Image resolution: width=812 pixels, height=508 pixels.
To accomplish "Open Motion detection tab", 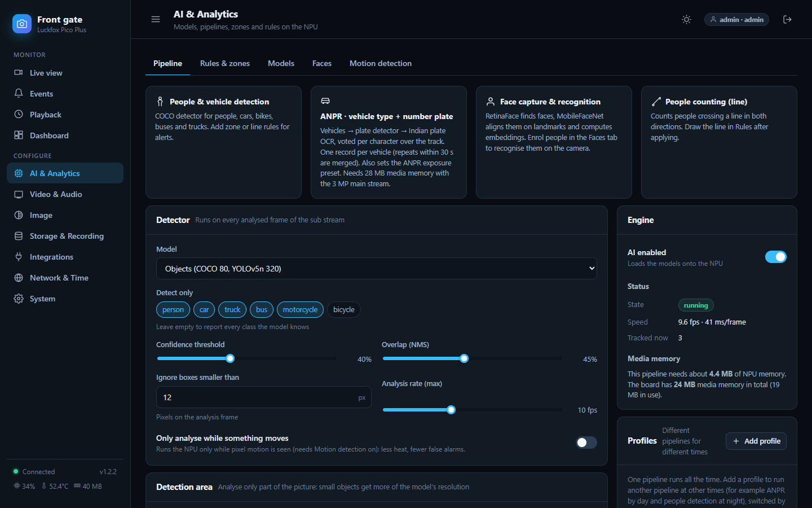I will (x=381, y=63).
